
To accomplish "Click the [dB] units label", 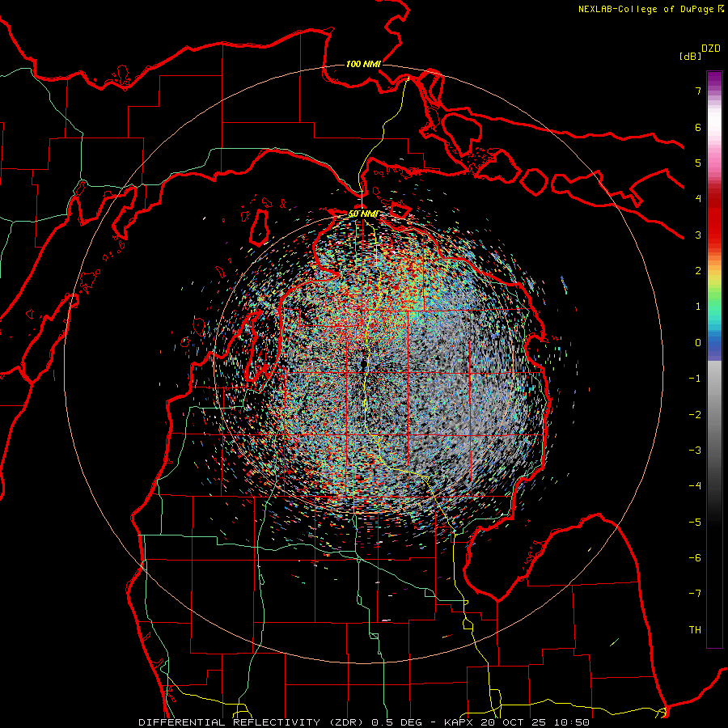I will [x=691, y=56].
